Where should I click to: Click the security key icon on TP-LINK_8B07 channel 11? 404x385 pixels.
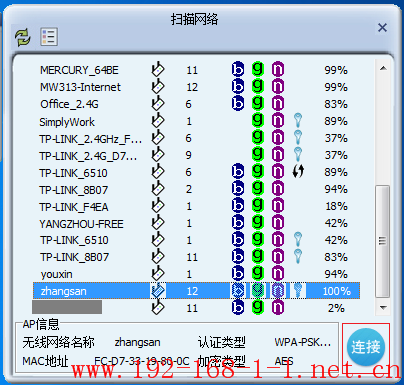[x=298, y=256]
